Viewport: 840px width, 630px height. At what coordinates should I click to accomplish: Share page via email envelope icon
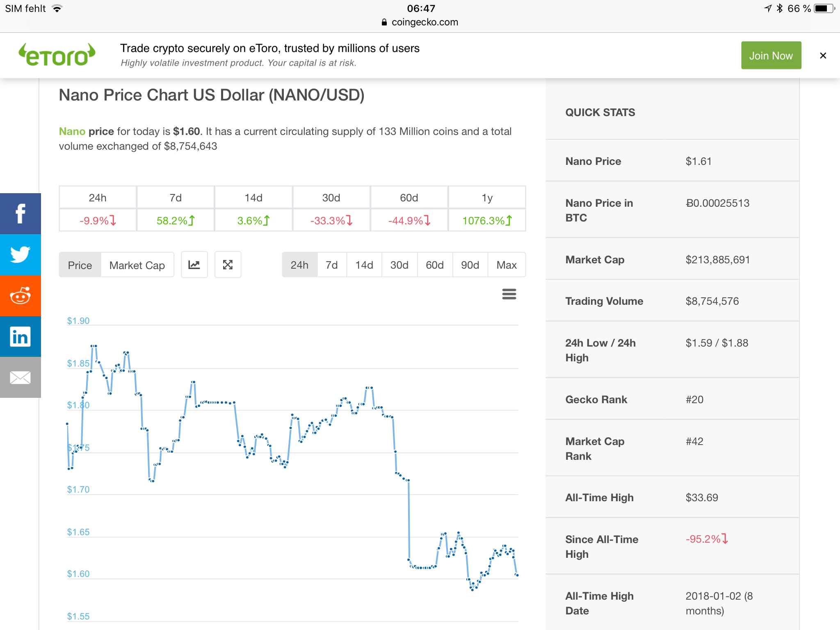tap(20, 377)
